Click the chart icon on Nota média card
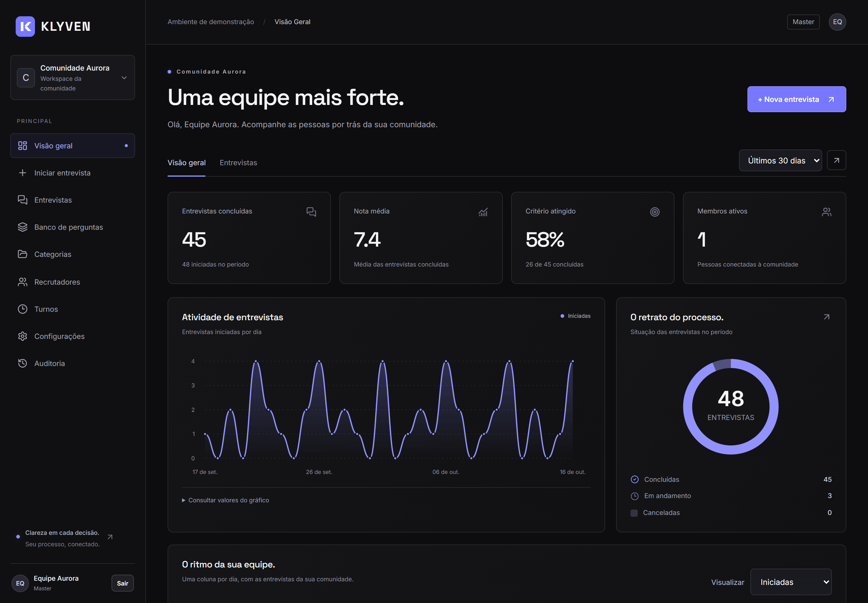 pos(483,212)
